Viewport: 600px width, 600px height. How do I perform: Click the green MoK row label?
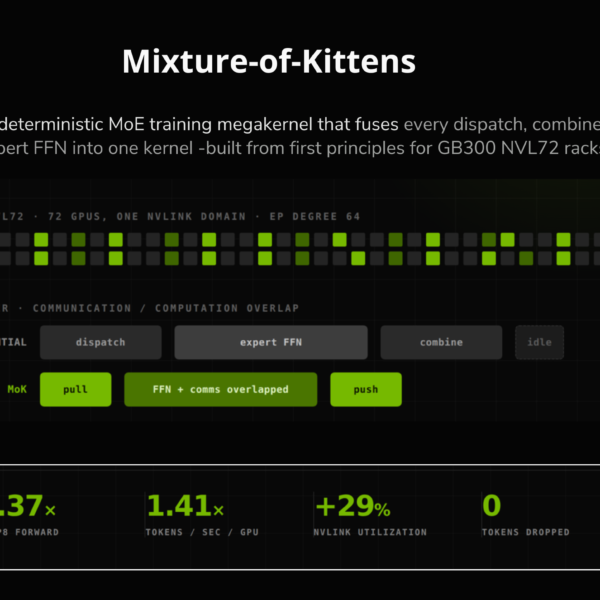[x=17, y=389]
